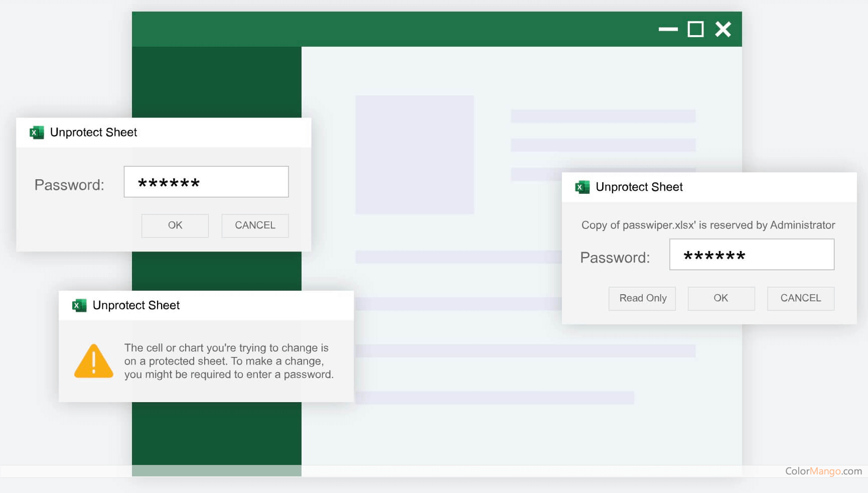Image resolution: width=868 pixels, height=493 pixels.
Task: Click the 'Unprotect Sheet' title of the warning dialog
Action: pos(136,305)
